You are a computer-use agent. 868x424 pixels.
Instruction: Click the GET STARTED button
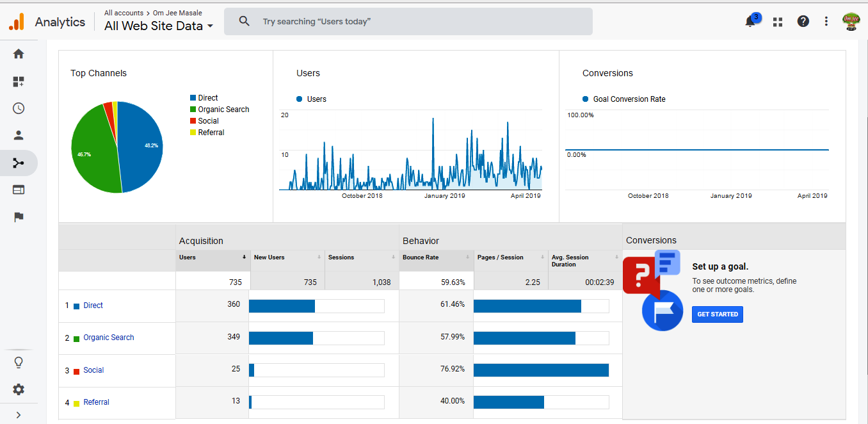pos(718,314)
